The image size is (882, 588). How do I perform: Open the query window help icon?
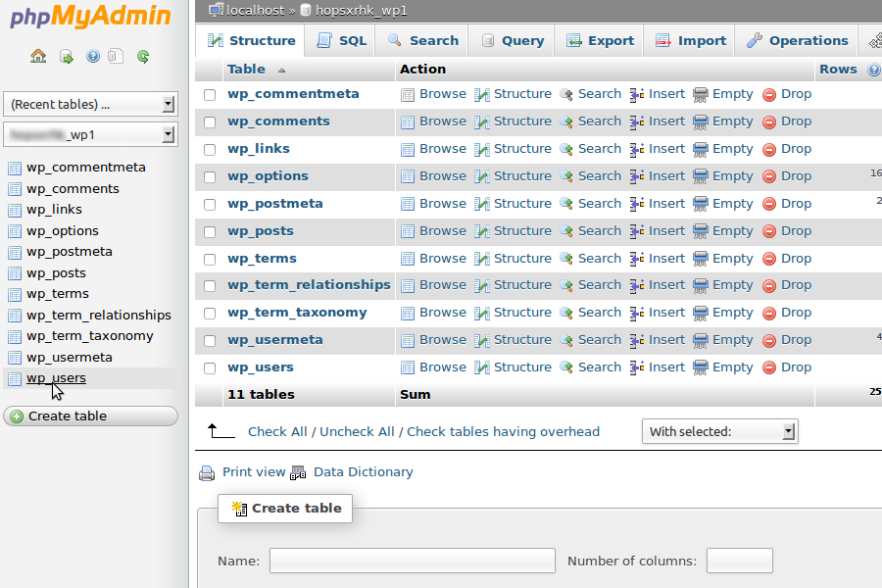(93, 56)
